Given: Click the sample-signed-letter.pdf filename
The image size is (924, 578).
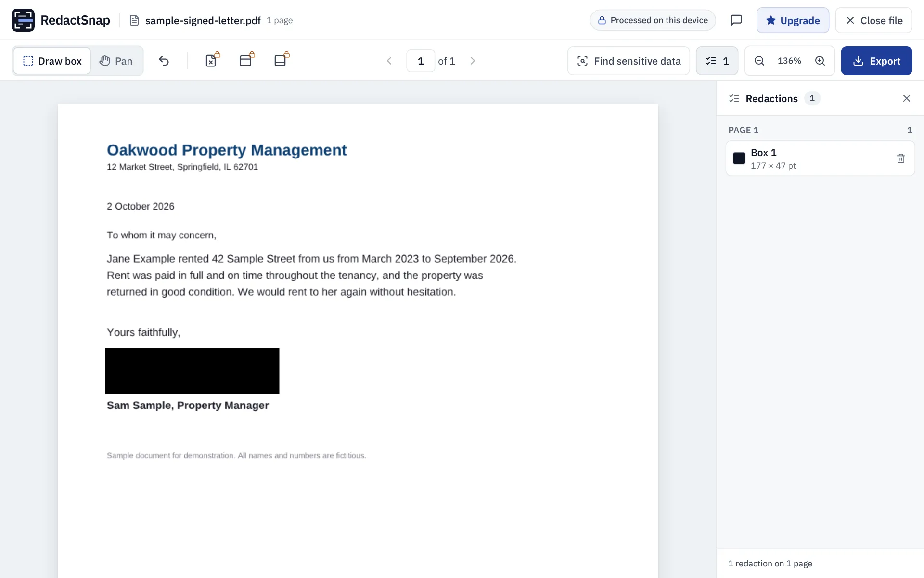Looking at the screenshot, I should tap(203, 20).
